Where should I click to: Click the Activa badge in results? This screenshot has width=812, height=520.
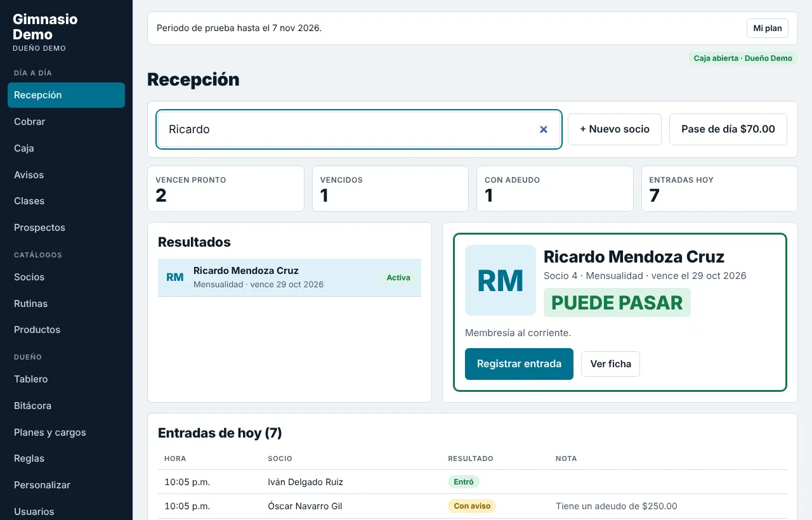398,278
